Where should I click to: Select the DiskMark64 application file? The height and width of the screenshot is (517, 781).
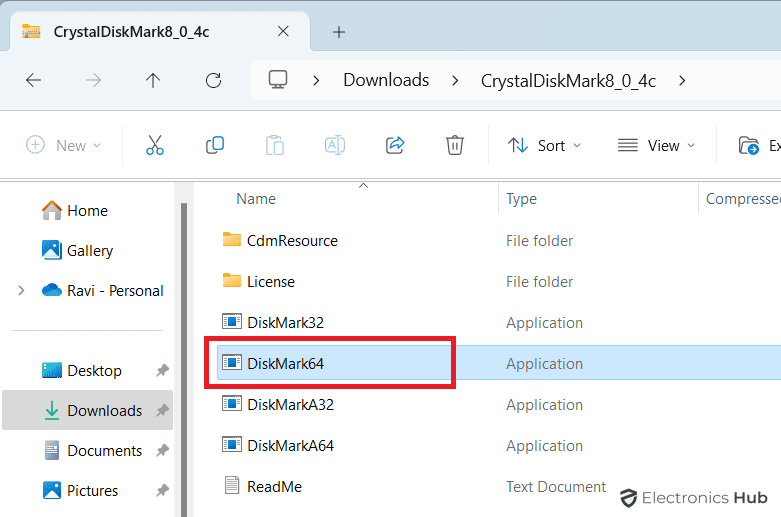click(x=286, y=364)
